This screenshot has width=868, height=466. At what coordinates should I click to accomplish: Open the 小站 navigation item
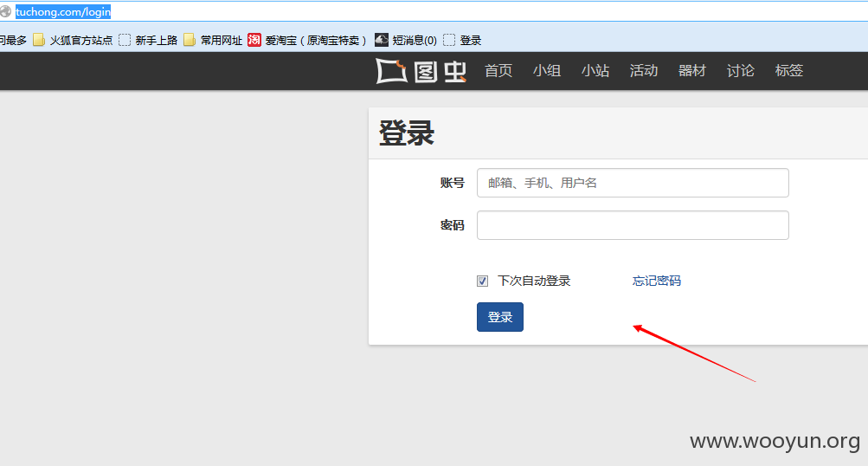(x=595, y=71)
